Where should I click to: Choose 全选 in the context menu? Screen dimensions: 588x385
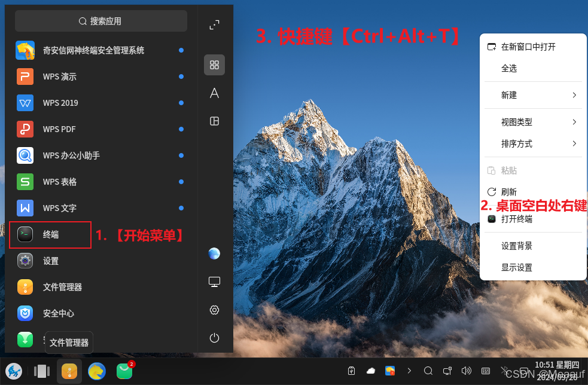click(x=533, y=68)
